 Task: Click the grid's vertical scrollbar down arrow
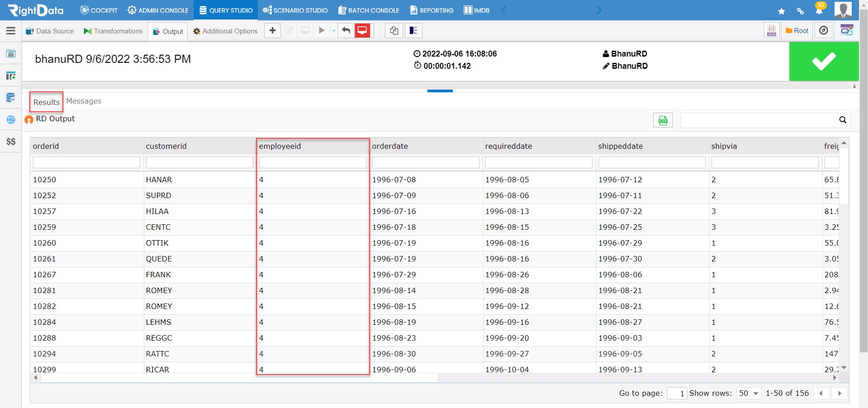[x=844, y=368]
